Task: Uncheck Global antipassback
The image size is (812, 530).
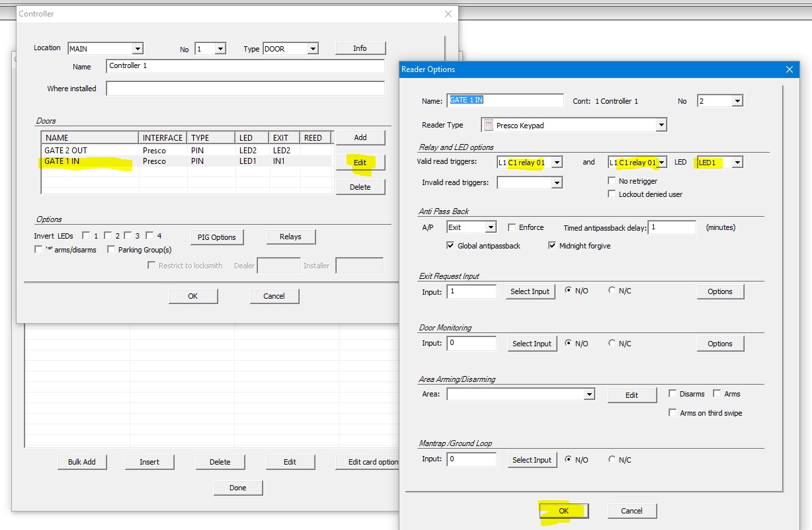Action: (451, 246)
